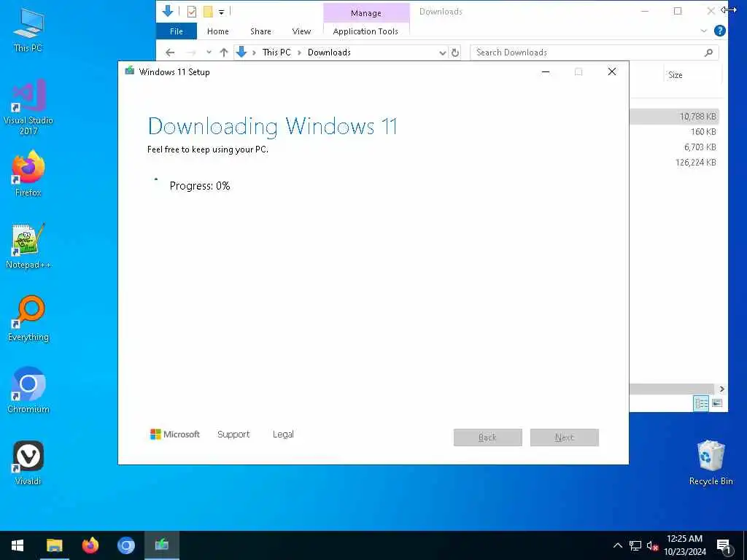
Task: Close the Windows 11 Setup window
Action: (612, 72)
